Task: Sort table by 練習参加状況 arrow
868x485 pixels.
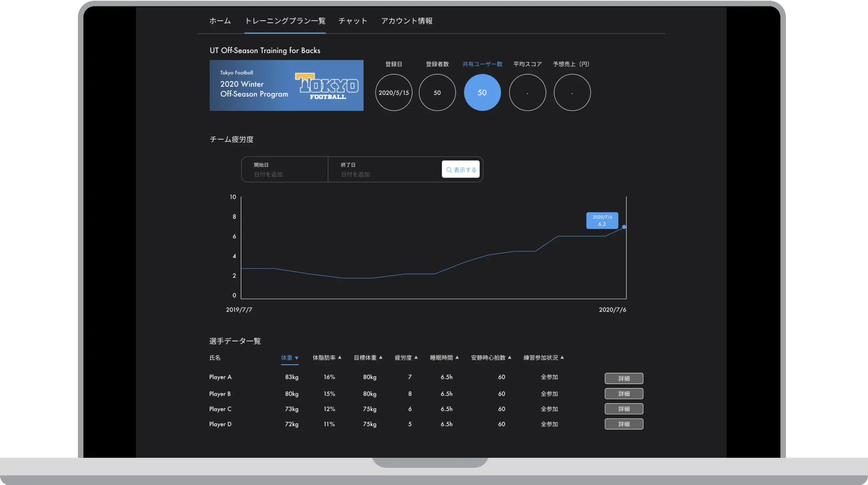Action: tap(562, 357)
